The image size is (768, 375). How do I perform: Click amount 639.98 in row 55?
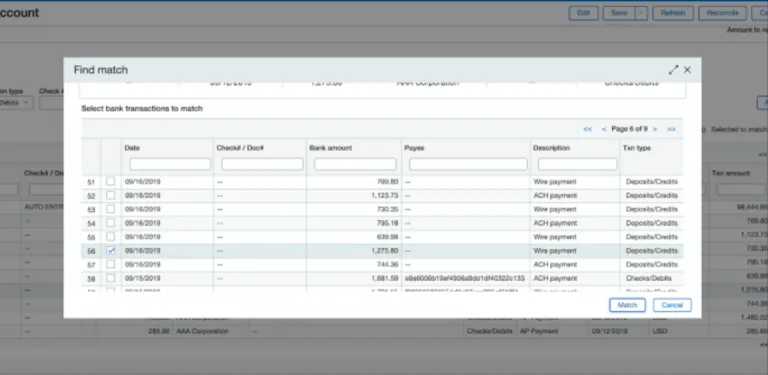tap(387, 236)
